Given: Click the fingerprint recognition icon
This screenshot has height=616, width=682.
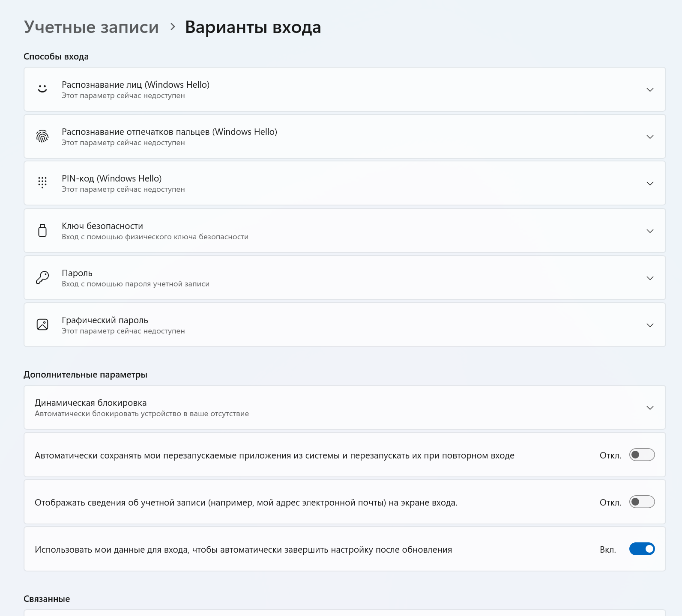Looking at the screenshot, I should coord(42,136).
